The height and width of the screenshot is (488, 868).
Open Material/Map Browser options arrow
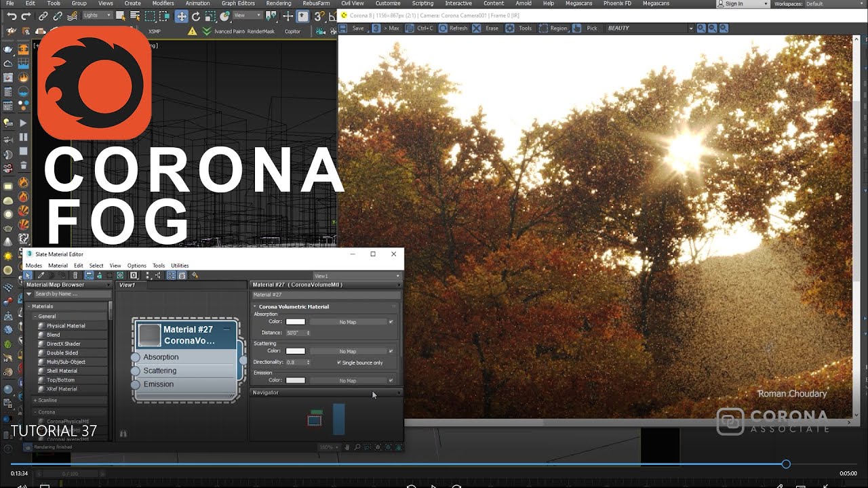click(x=31, y=293)
